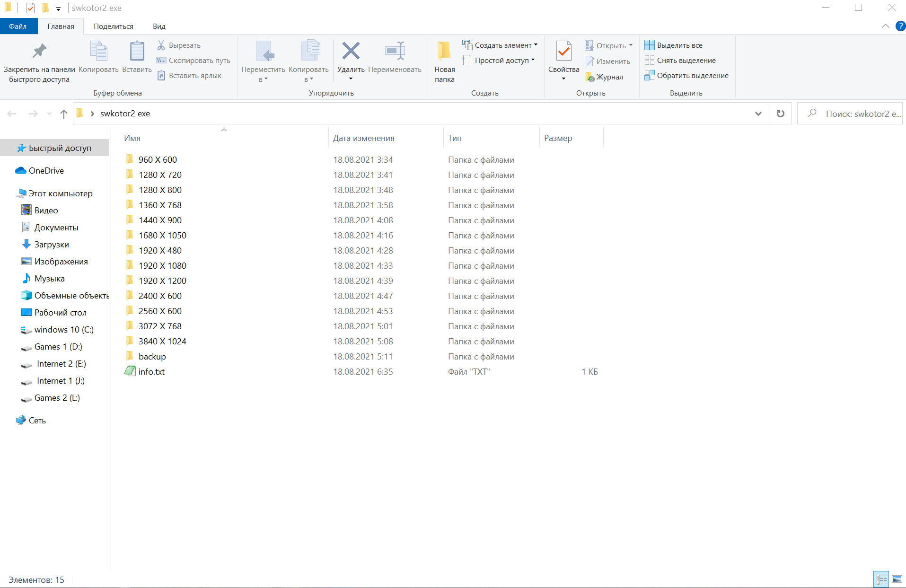Refresh the folder view

[x=780, y=114]
